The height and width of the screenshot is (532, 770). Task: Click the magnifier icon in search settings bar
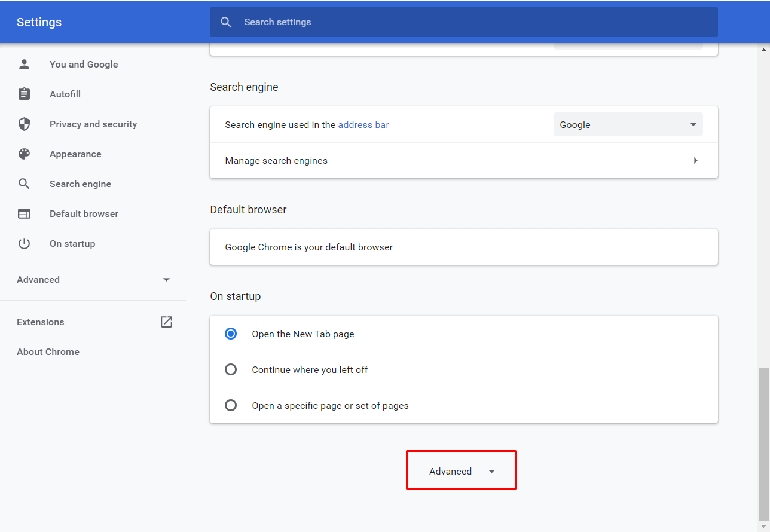click(x=226, y=22)
